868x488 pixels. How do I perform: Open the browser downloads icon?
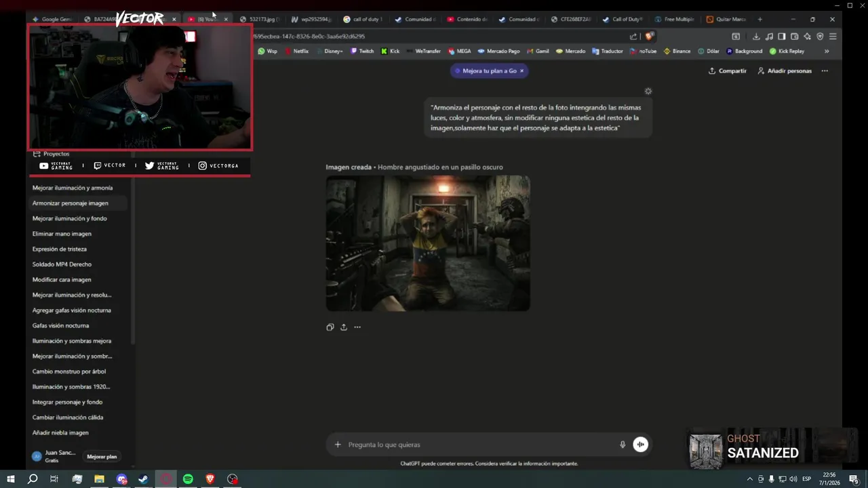(756, 37)
